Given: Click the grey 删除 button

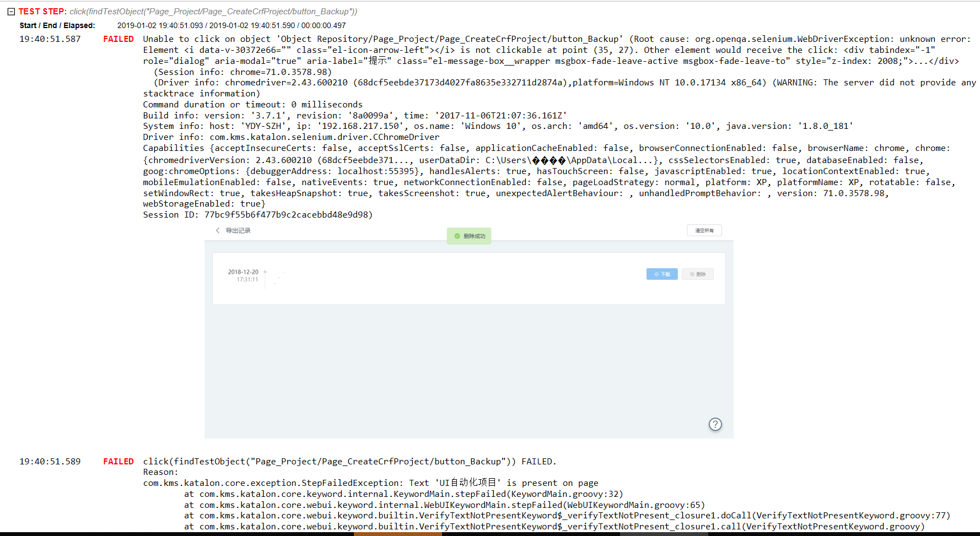Looking at the screenshot, I should pos(698,274).
